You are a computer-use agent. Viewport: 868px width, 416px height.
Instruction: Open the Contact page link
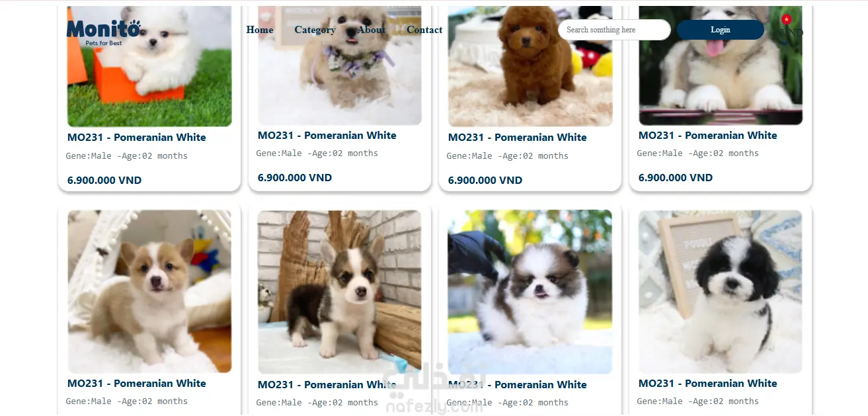(424, 30)
